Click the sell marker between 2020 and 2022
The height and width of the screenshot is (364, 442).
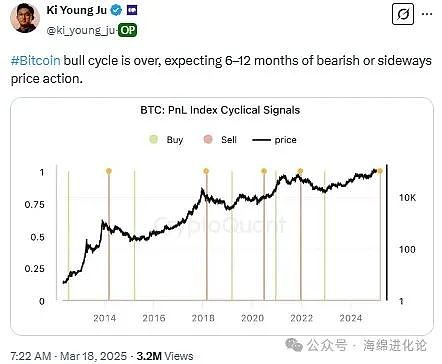point(264,171)
